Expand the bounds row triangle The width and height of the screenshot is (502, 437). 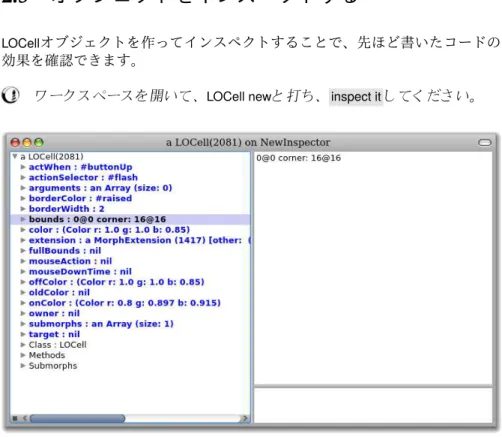tap(23, 219)
